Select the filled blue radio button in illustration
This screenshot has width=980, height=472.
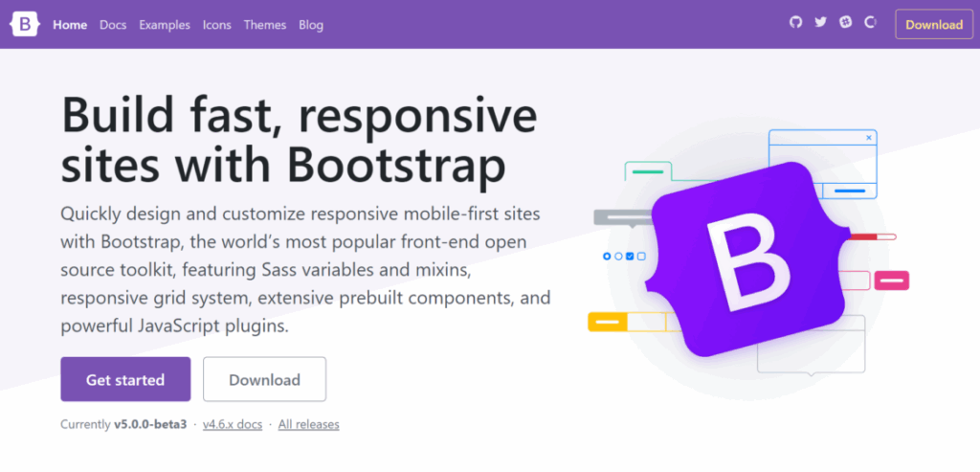607,257
